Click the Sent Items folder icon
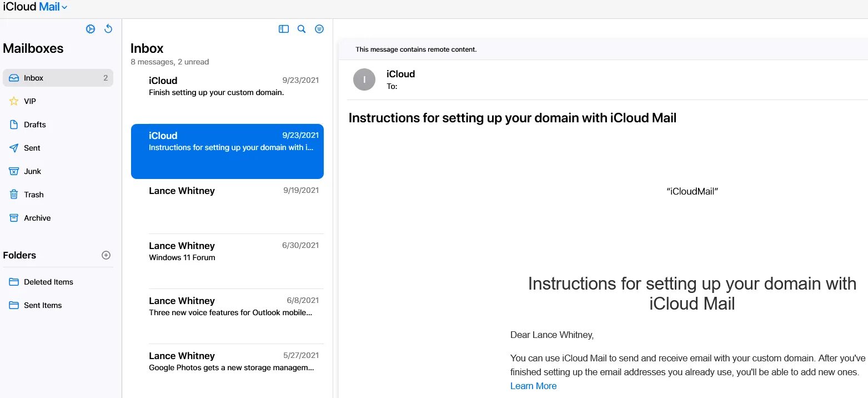This screenshot has width=868, height=398. (x=14, y=305)
